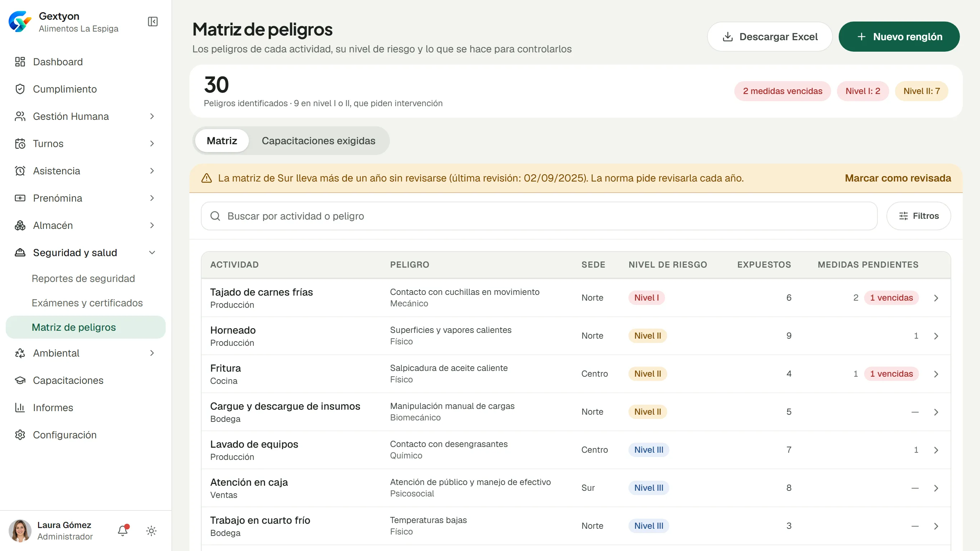The image size is (980, 551).
Task: Expand Prenómina submenu chevron
Action: 152,198
